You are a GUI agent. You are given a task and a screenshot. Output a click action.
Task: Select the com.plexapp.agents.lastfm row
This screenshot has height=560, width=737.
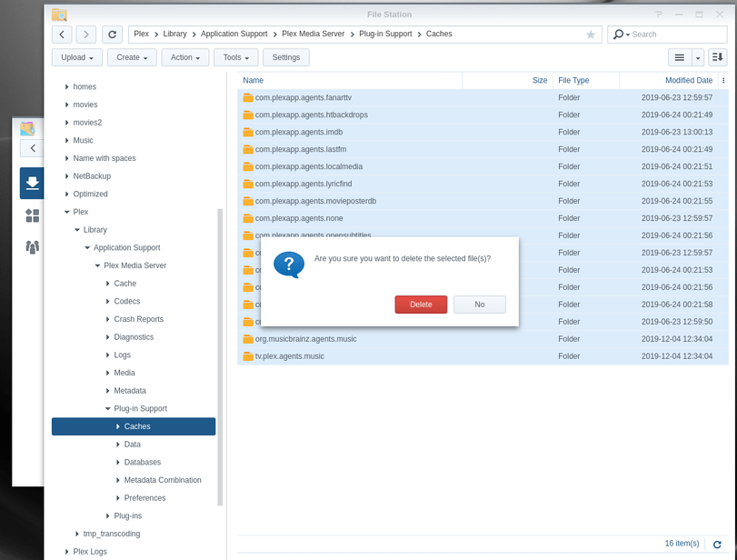pyautogui.click(x=483, y=149)
